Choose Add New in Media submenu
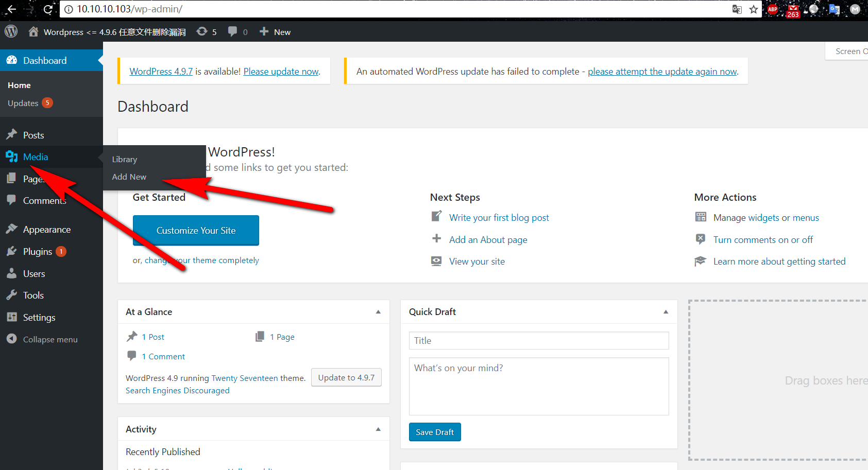This screenshot has height=470, width=868. pyautogui.click(x=129, y=177)
